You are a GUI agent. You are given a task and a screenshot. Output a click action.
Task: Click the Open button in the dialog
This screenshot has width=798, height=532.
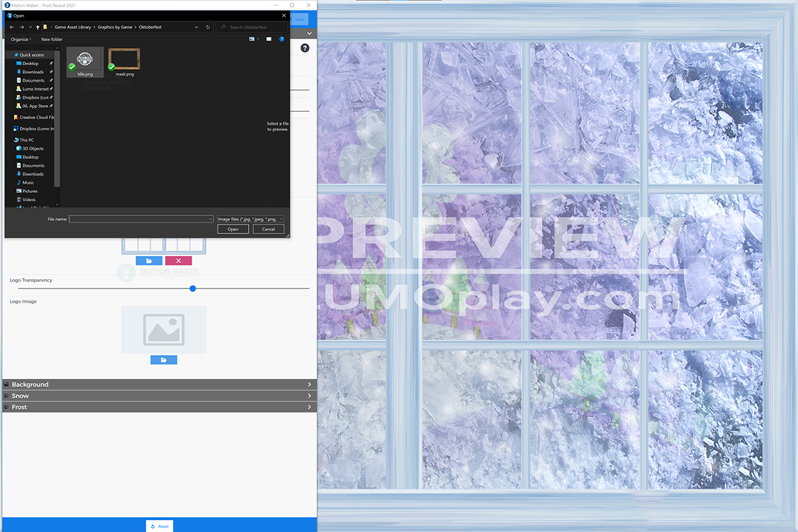[233, 229]
